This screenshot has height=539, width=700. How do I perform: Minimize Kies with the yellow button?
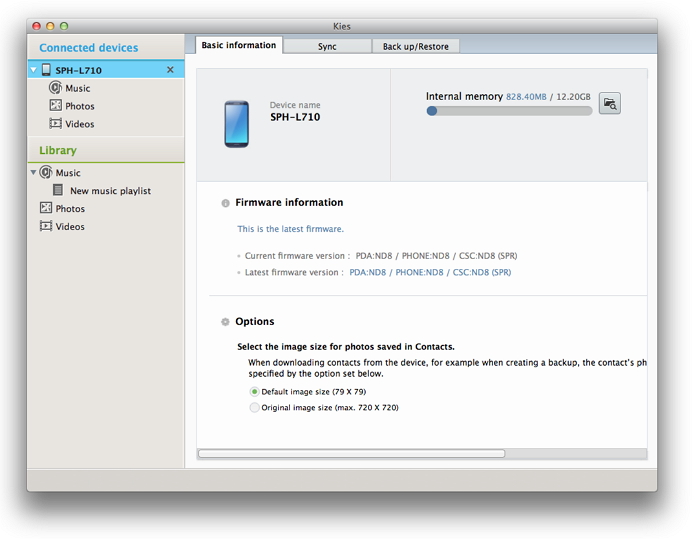click(50, 26)
